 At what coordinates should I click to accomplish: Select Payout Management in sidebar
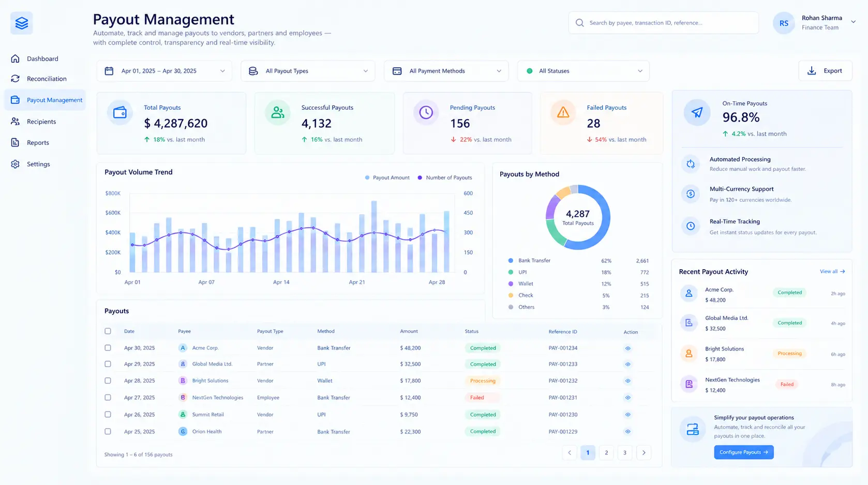(45, 100)
